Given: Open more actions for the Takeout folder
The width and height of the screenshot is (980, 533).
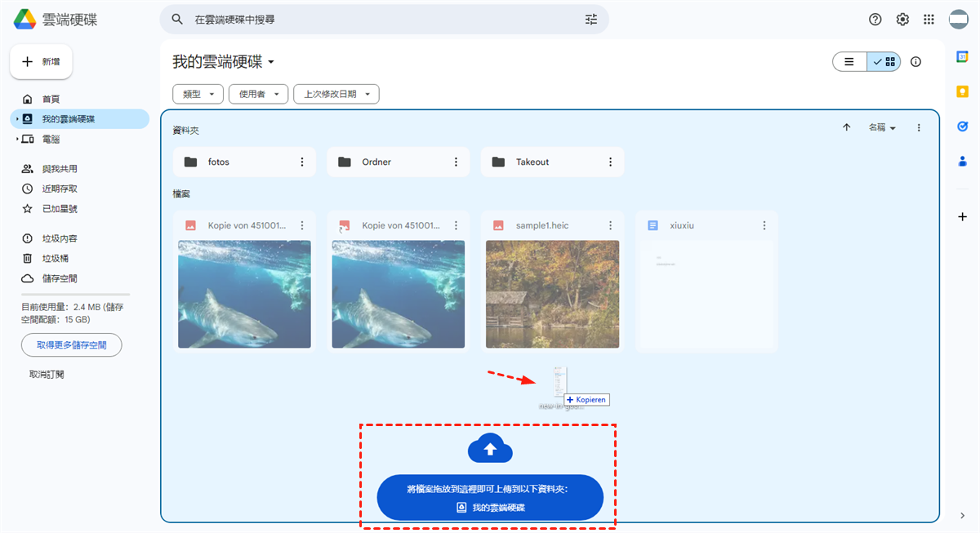Looking at the screenshot, I should pos(610,162).
